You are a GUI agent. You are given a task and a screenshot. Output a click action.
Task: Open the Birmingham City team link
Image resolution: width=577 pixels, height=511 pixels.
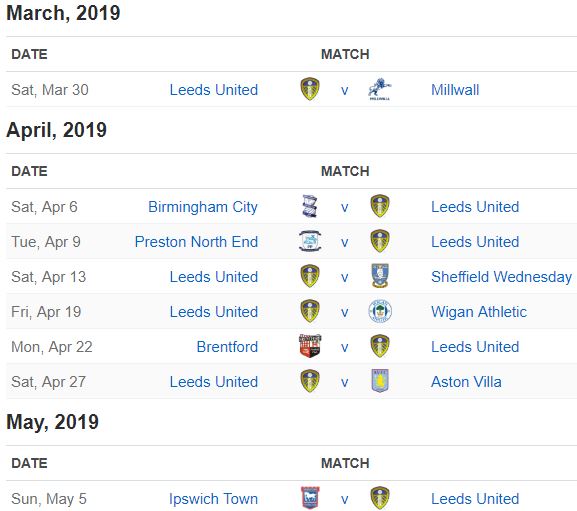(x=203, y=207)
